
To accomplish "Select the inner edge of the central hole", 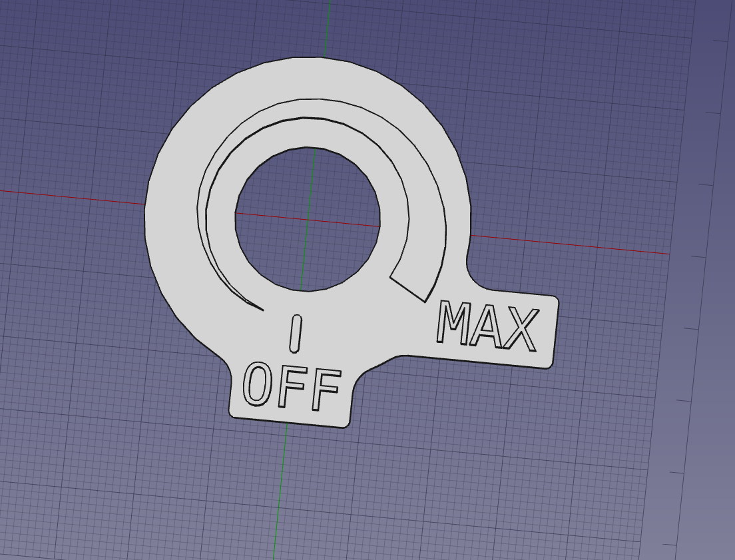I will (x=236, y=213).
